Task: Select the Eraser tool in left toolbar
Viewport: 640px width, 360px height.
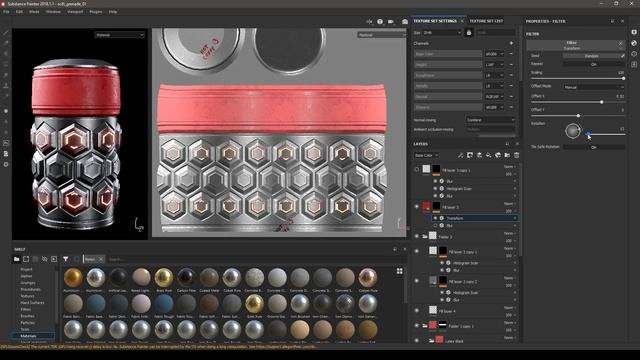Action: (6, 43)
